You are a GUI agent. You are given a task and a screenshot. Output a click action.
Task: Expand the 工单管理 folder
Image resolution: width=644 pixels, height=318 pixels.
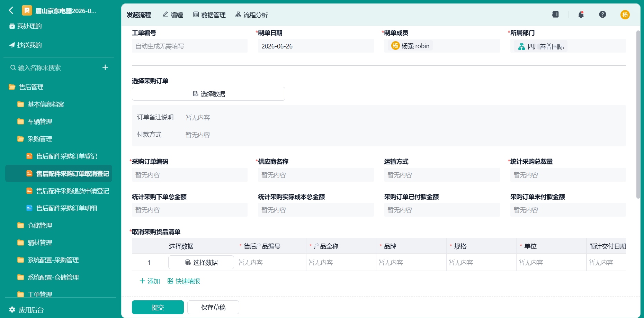click(x=21, y=294)
